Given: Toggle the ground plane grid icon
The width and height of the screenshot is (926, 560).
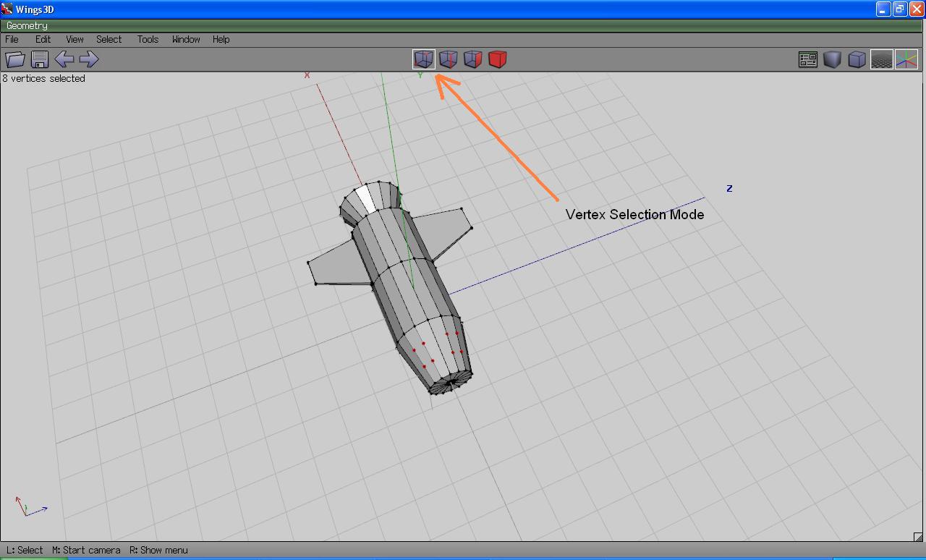Looking at the screenshot, I should click(882, 59).
